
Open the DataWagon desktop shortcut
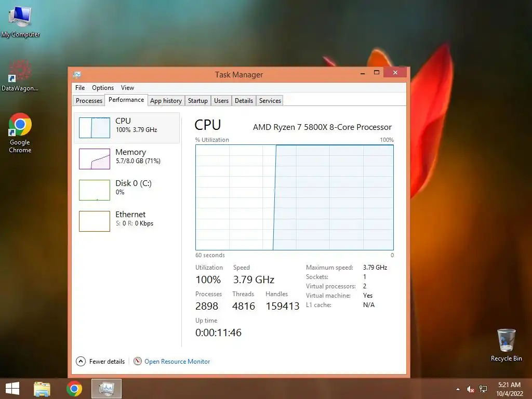20,75
